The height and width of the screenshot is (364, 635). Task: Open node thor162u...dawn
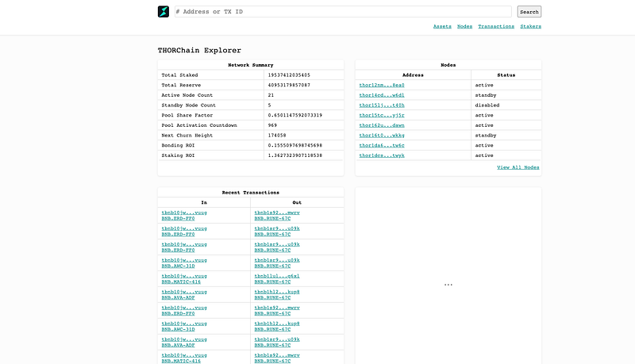382,125
